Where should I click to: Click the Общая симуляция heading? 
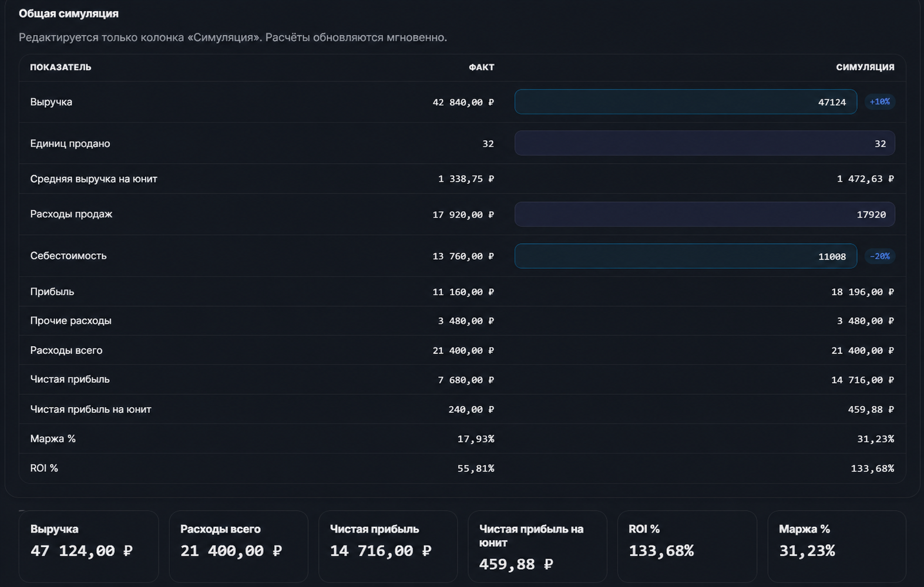tap(69, 14)
